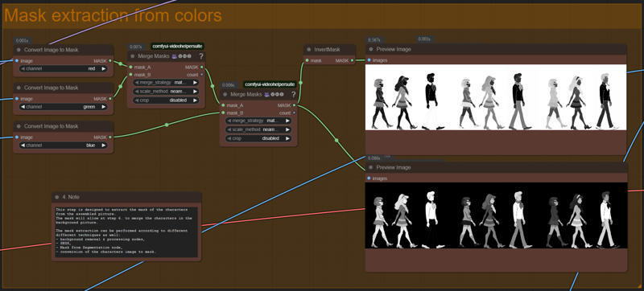Collapse the white-background Preview Image node

click(371, 50)
